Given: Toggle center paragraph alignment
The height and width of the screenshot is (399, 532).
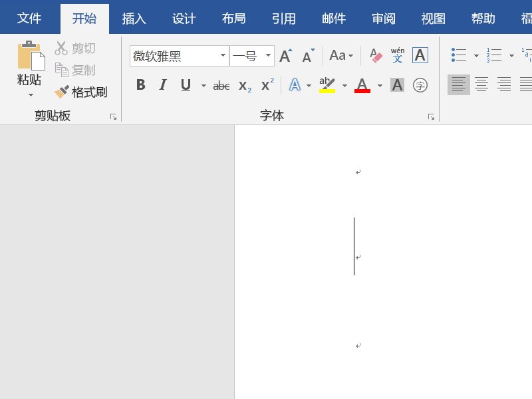Looking at the screenshot, I should [x=480, y=85].
